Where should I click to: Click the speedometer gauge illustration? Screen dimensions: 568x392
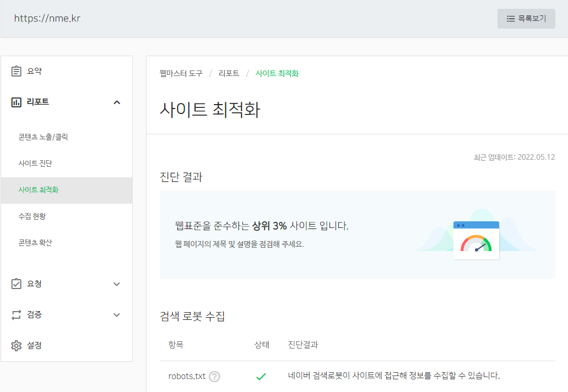click(476, 241)
